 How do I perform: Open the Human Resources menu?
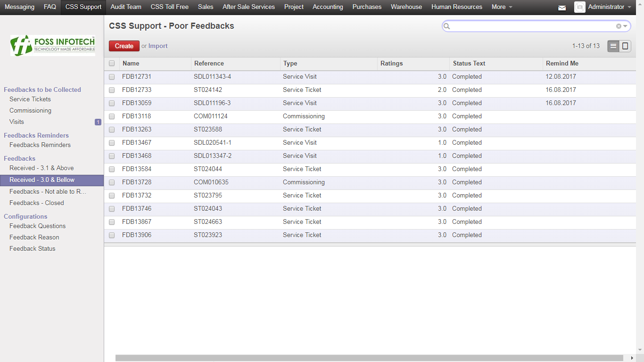457,7
